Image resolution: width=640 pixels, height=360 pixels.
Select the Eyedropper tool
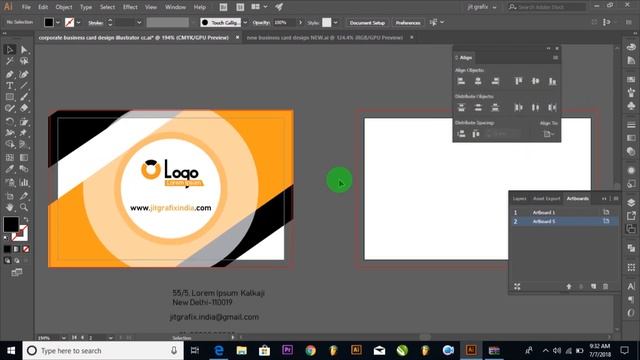[x=10, y=169]
